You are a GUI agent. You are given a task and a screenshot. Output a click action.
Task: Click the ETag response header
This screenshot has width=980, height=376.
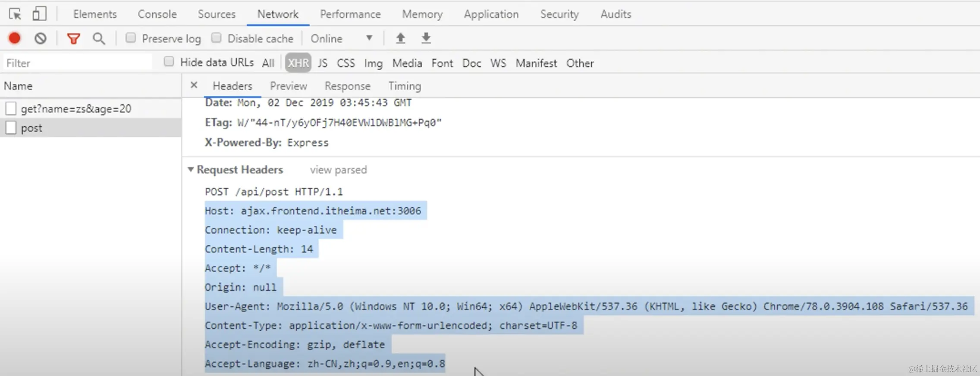pos(323,122)
